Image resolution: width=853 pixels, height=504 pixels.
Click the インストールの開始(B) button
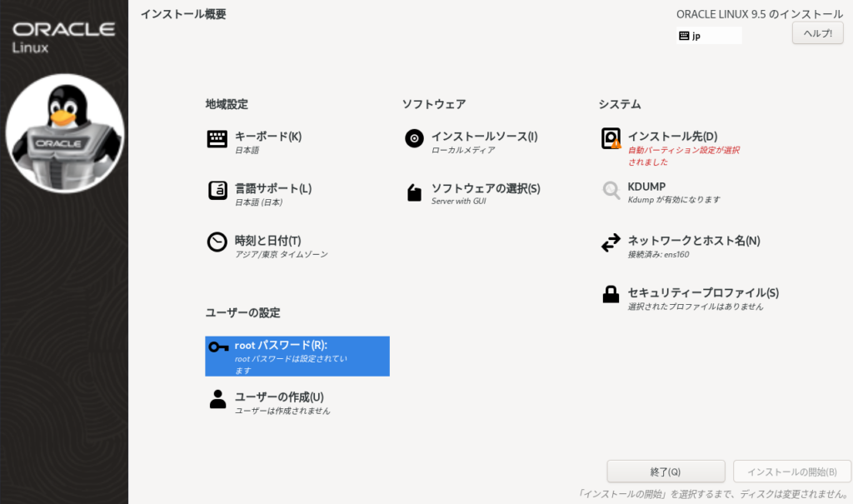791,472
